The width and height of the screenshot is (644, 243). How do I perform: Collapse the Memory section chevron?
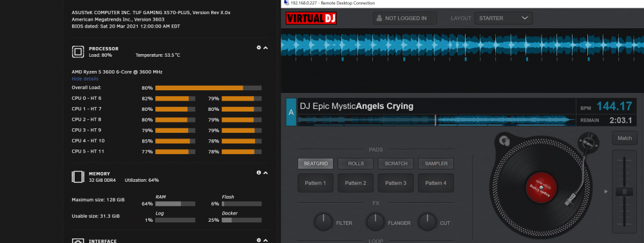265,173
